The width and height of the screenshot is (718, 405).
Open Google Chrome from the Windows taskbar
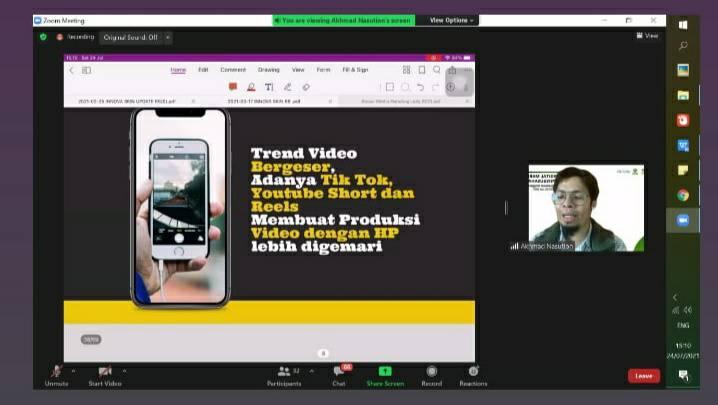[683, 196]
